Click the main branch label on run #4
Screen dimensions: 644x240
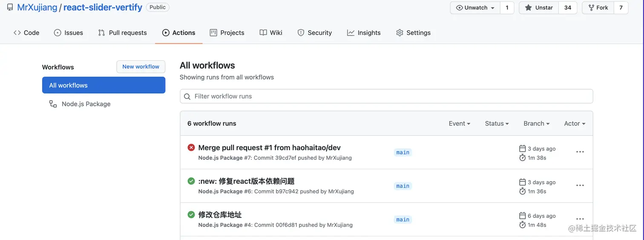[x=402, y=220]
